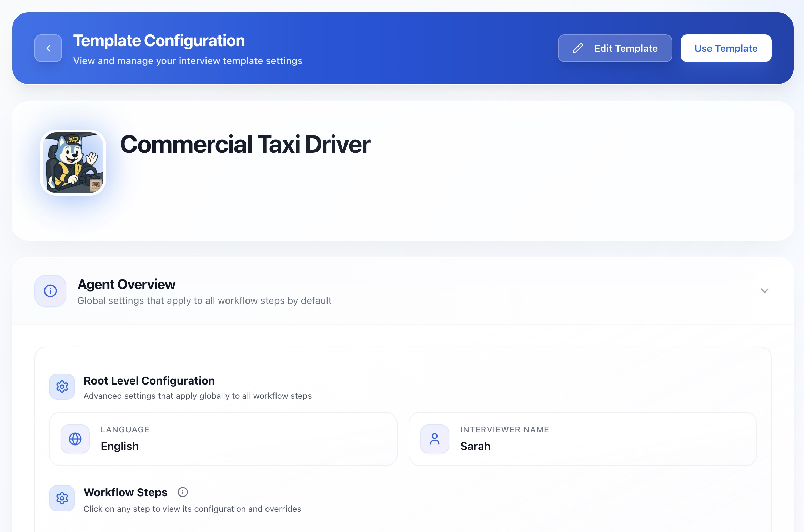The image size is (804, 532).
Task: Select the Language English card
Action: 223,439
